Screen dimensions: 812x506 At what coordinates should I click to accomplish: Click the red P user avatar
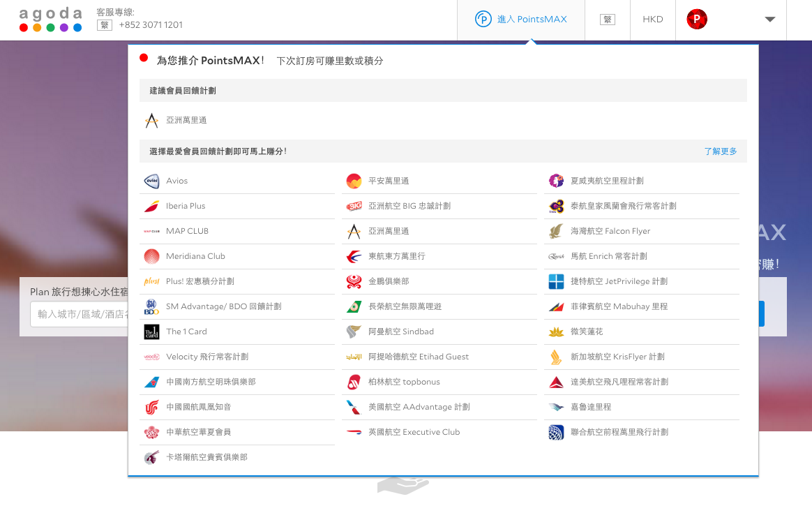pos(696,19)
